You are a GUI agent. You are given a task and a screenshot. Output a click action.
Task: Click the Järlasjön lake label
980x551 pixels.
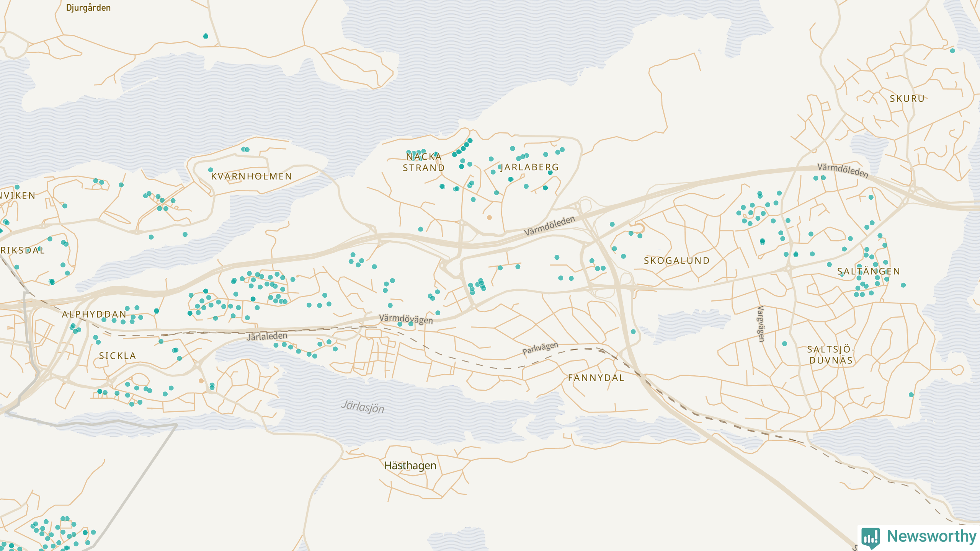pos(363,406)
